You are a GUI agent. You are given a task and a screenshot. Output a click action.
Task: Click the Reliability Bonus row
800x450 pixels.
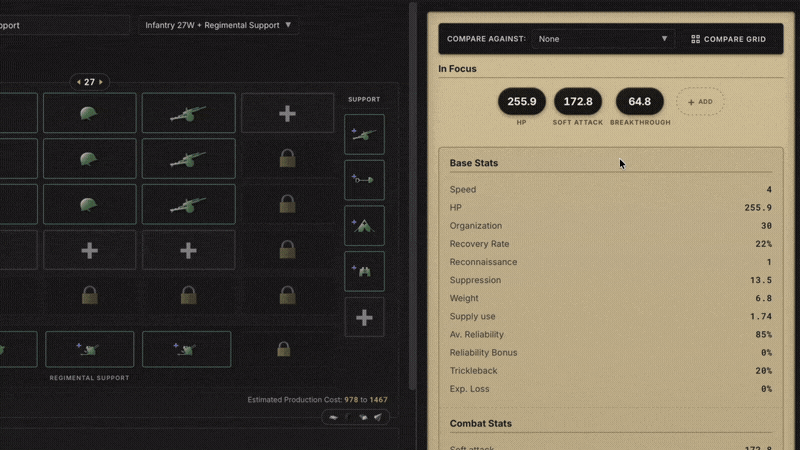pos(611,353)
